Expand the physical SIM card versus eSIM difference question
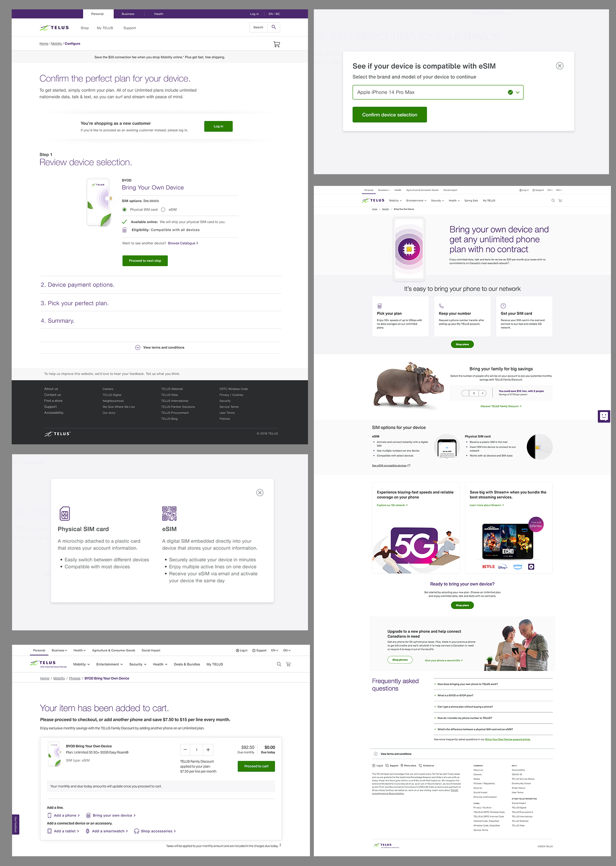Viewport: 616px width, 866px height. (x=493, y=729)
